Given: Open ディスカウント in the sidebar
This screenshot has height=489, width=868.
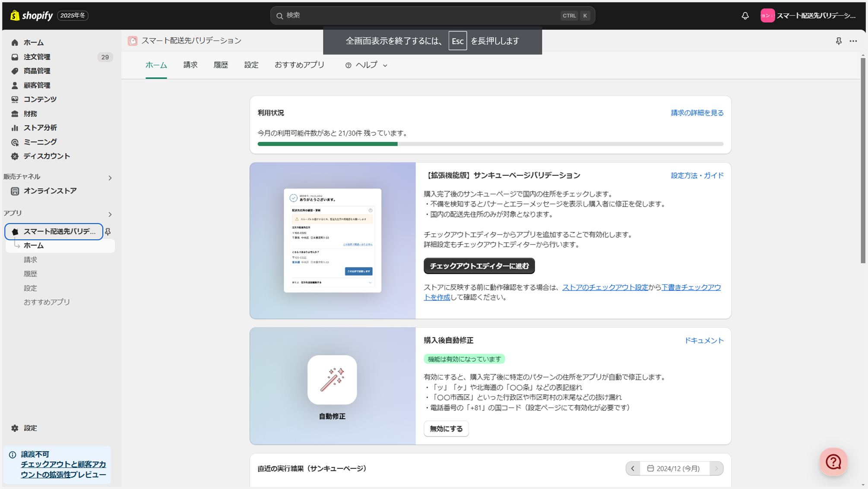Looking at the screenshot, I should [x=47, y=156].
